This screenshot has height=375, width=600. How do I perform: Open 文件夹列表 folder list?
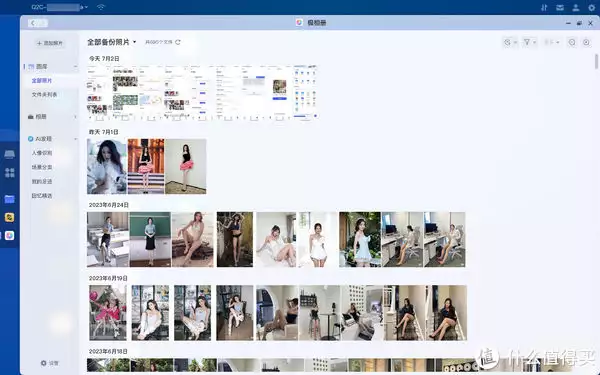(x=44, y=95)
